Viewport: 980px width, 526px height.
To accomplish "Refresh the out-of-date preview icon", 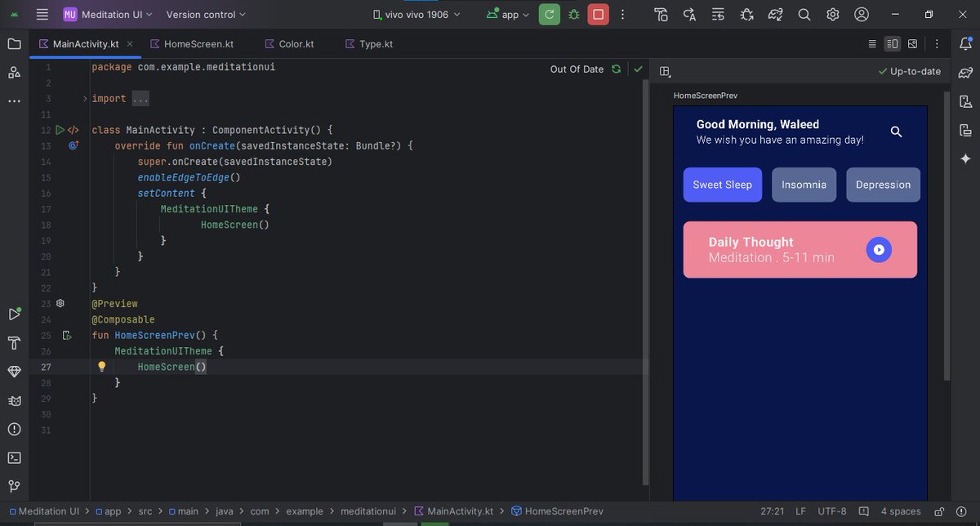I will pyautogui.click(x=616, y=69).
